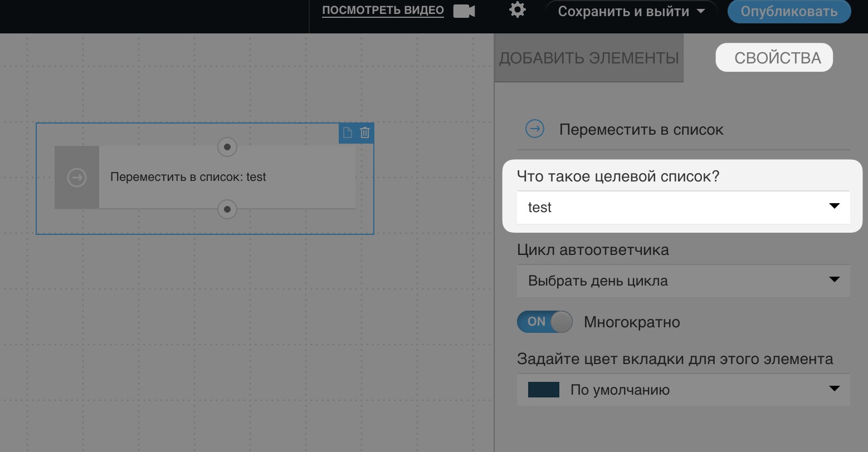
Task: Open the target list dropdown showing 'test'
Action: tap(684, 208)
